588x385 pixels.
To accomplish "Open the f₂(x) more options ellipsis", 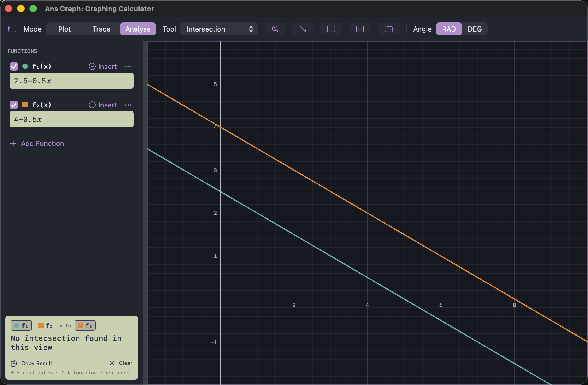I will pos(128,105).
